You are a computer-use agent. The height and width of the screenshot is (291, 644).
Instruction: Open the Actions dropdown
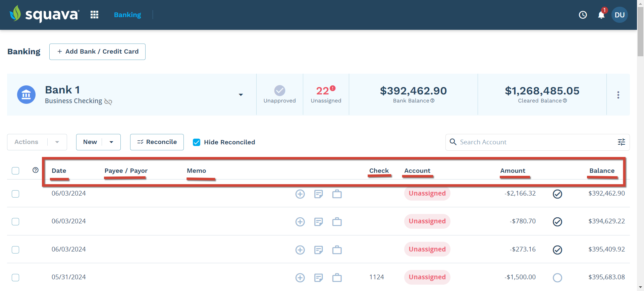click(x=37, y=142)
